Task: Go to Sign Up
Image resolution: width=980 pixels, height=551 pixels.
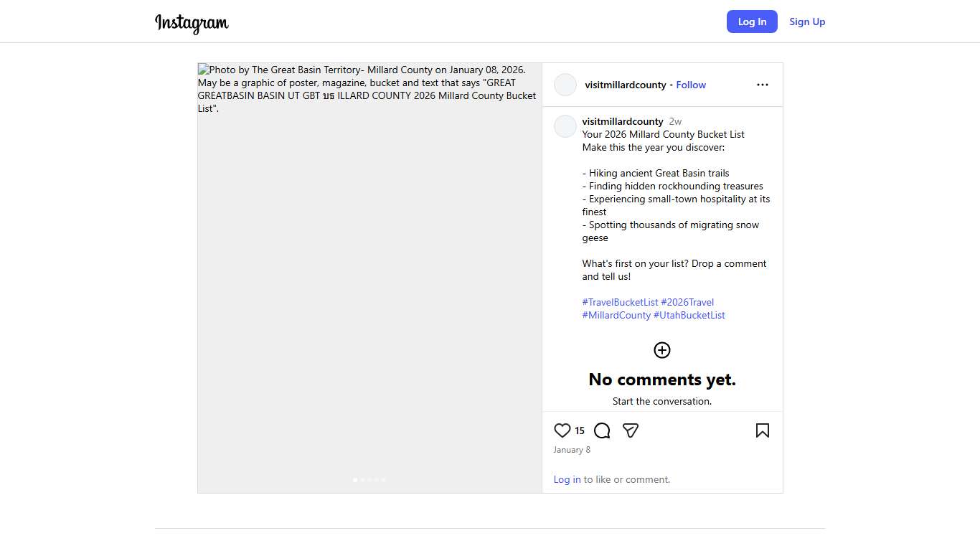Action: [x=807, y=22]
